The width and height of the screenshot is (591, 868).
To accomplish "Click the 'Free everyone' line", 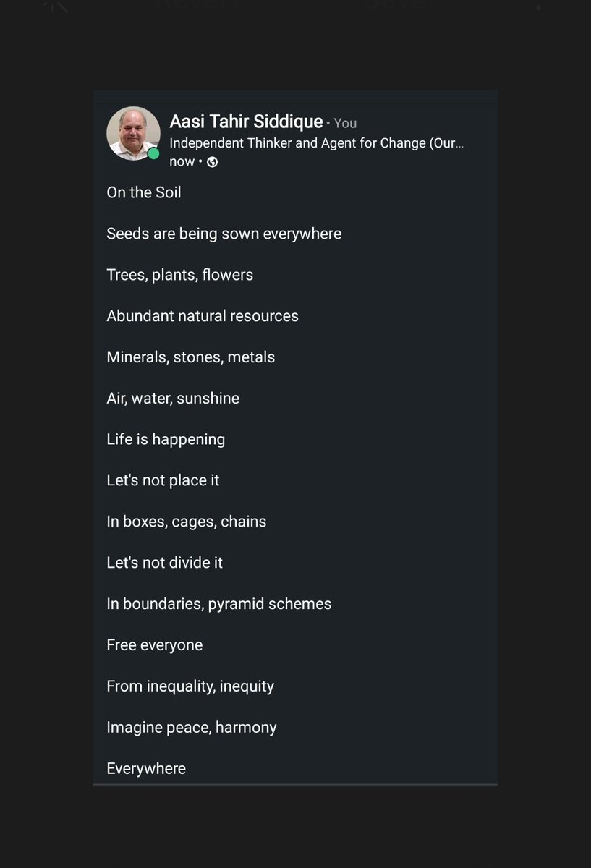I will tap(154, 645).
